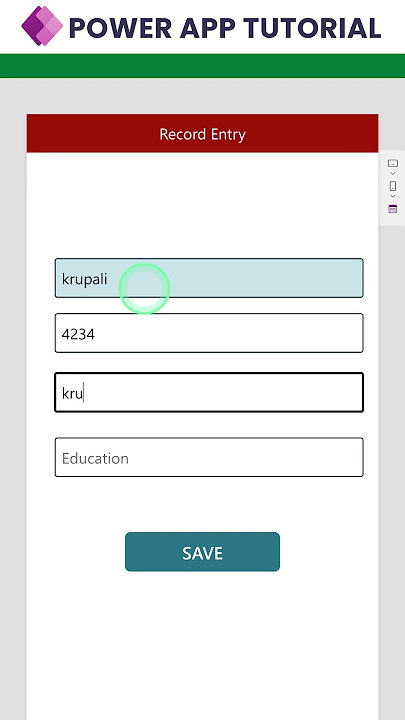Select the phone device preview icon
Image resolution: width=405 pixels, height=720 pixels.
click(393, 186)
